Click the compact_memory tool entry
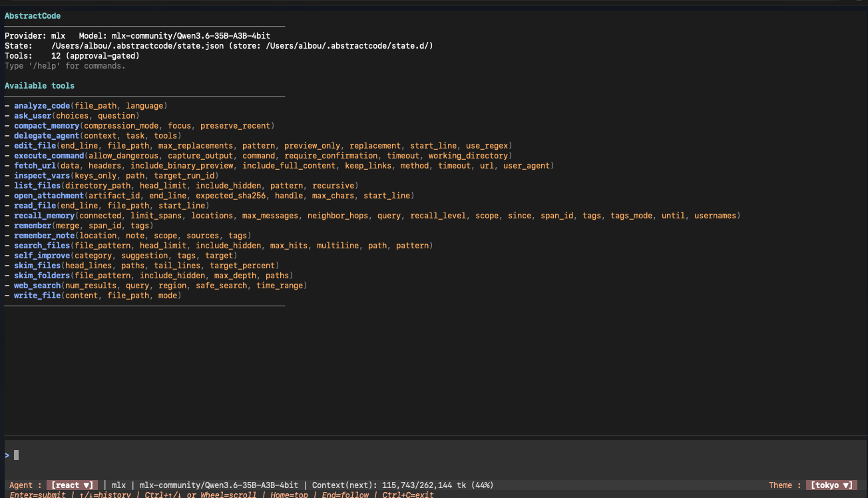 (139, 126)
